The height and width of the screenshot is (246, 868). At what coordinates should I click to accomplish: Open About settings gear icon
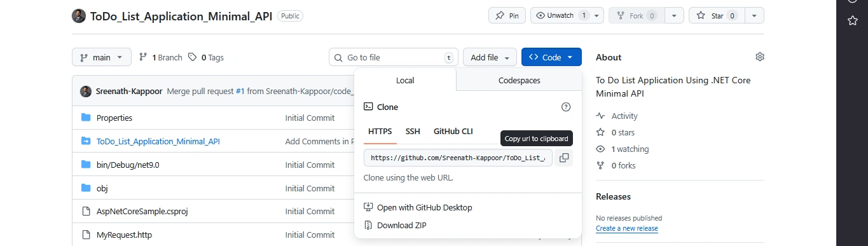click(759, 57)
